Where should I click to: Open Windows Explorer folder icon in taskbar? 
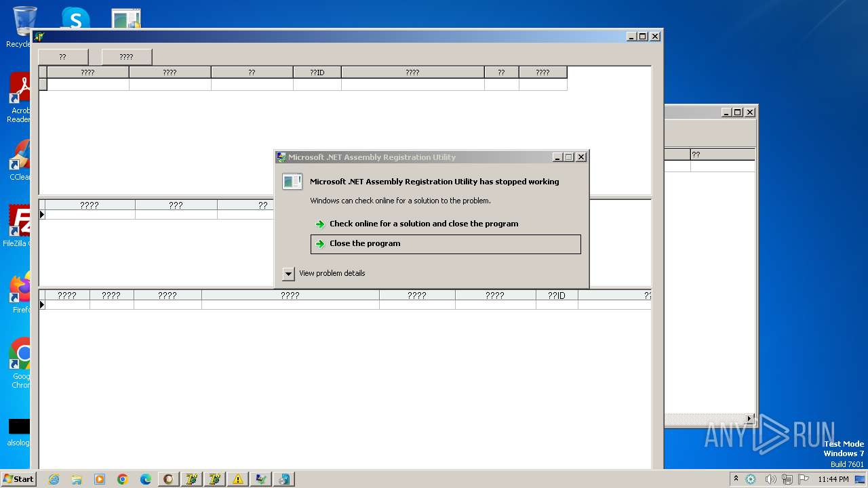[x=77, y=479]
